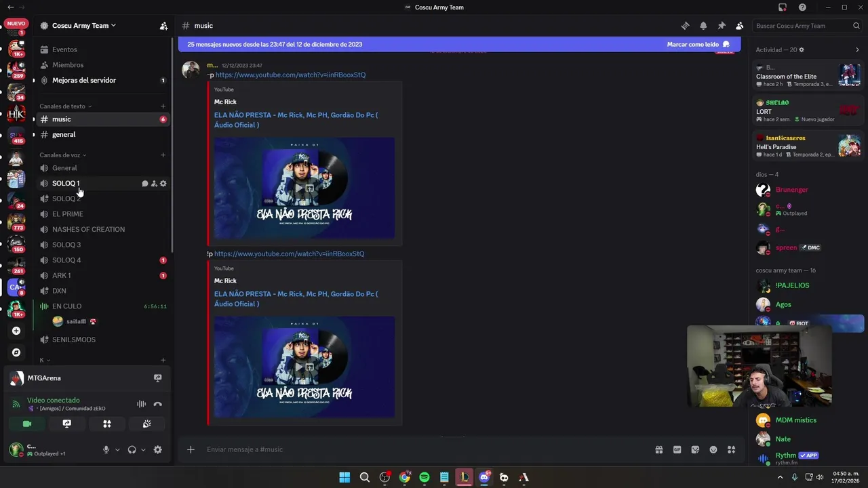Image resolution: width=868 pixels, height=488 pixels.
Task: Open Windows Start menu
Action: 344,477
